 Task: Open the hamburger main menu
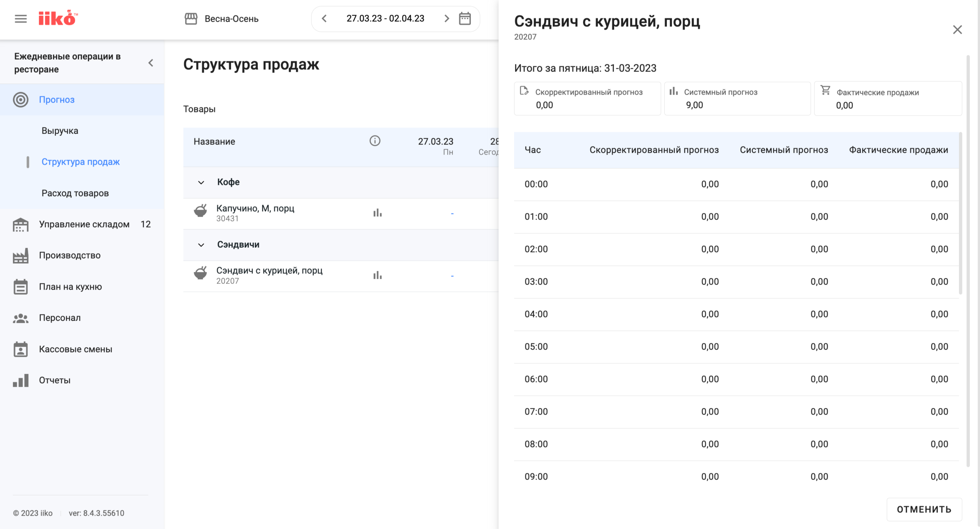click(21, 19)
